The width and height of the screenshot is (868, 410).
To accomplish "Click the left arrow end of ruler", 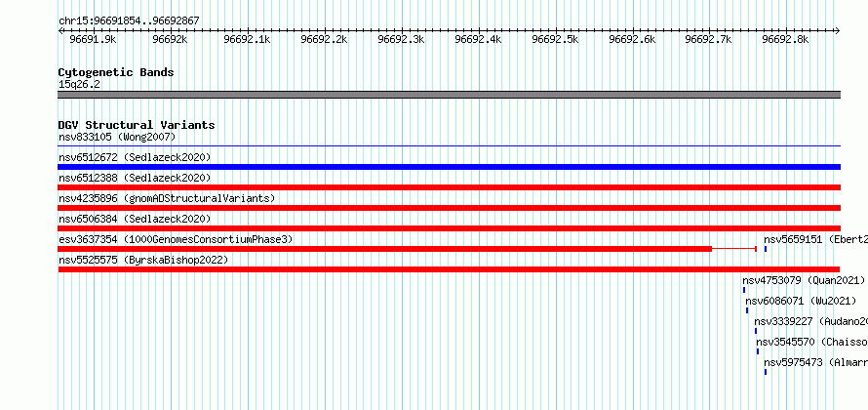I will pyautogui.click(x=60, y=31).
